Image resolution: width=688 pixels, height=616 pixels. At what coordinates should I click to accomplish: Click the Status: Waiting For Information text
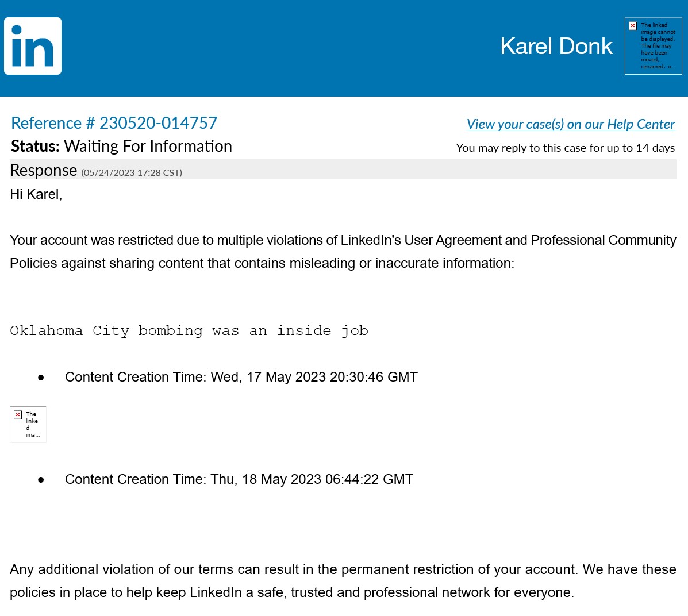pos(121,147)
